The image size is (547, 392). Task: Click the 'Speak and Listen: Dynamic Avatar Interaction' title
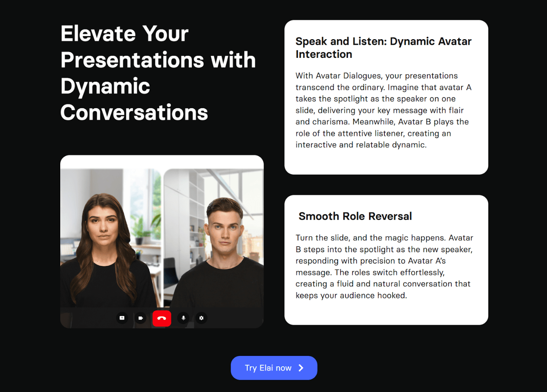pos(383,48)
